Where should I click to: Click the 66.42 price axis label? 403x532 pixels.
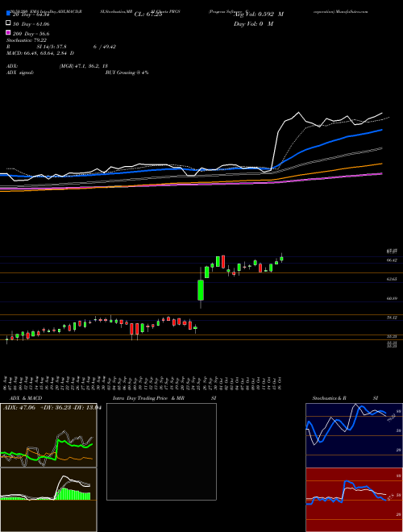[x=392, y=260]
